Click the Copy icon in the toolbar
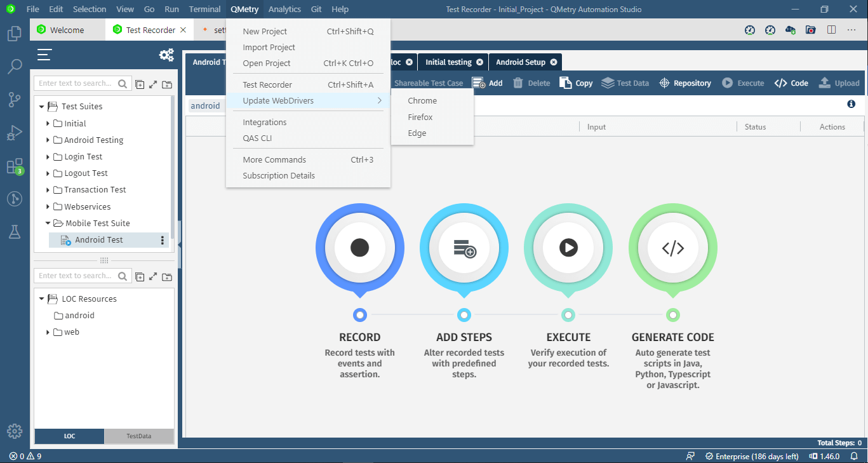The image size is (868, 463). [575, 83]
